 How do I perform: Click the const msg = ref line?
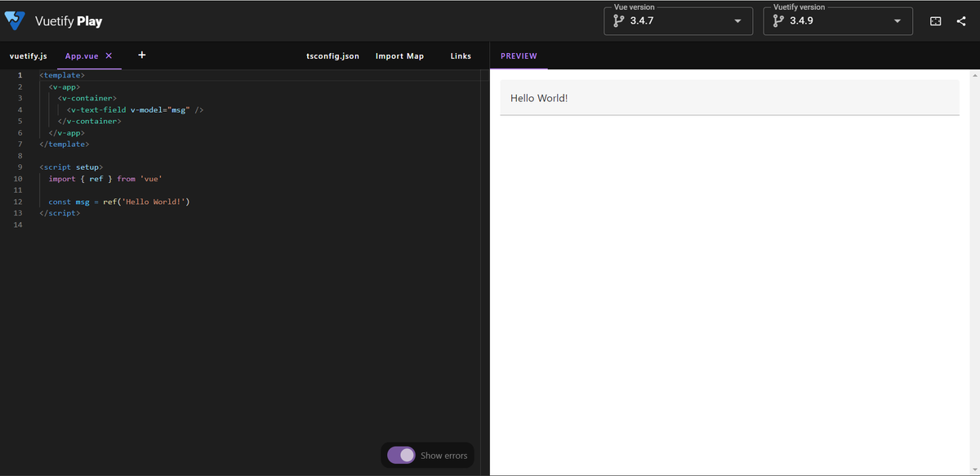point(119,202)
